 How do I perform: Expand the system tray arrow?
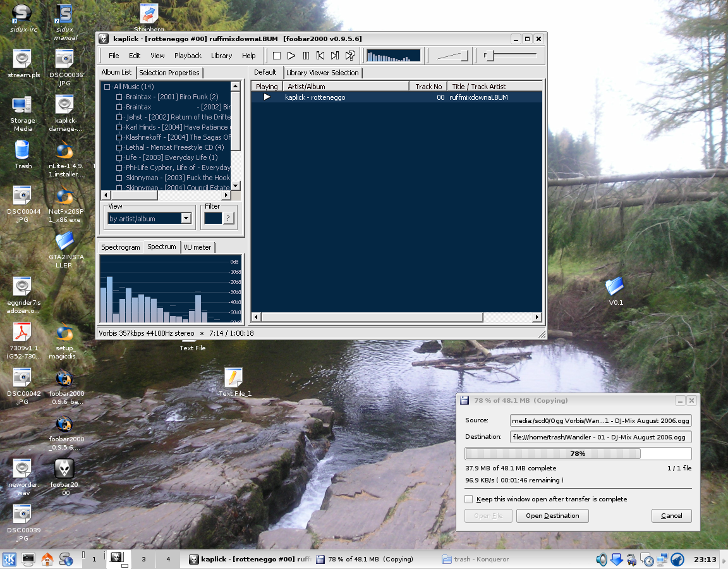(723, 560)
